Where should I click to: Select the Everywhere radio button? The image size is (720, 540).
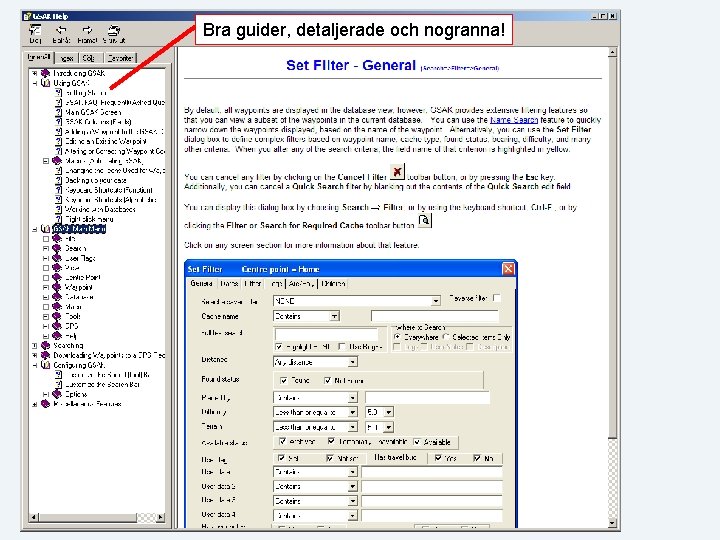397,337
